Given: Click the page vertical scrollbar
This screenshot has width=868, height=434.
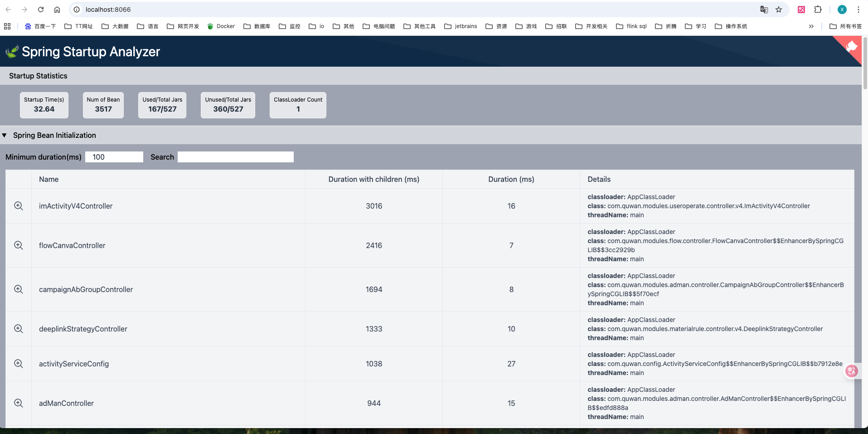Looking at the screenshot, I should point(865,63).
